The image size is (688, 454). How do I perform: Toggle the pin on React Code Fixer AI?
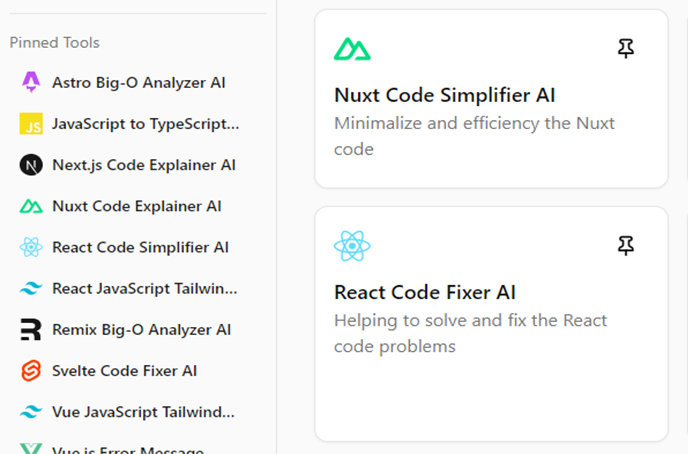626,245
